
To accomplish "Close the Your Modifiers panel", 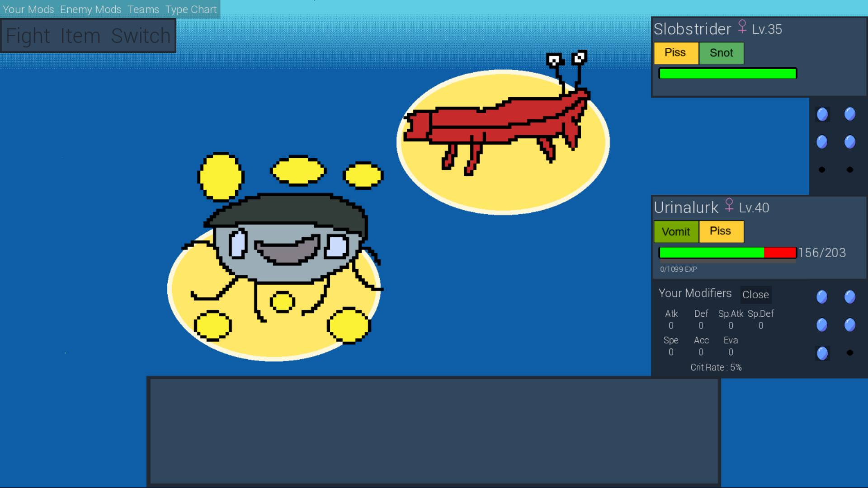I will [x=755, y=295].
